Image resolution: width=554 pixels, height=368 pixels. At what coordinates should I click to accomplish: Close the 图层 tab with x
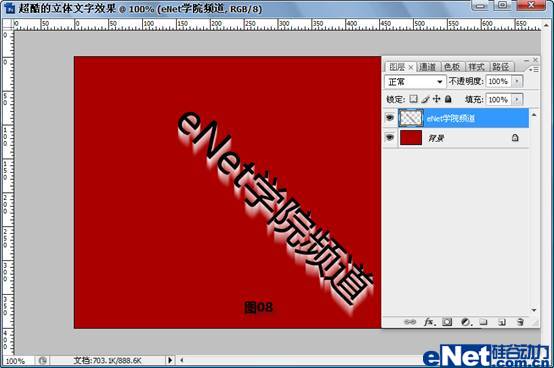411,67
